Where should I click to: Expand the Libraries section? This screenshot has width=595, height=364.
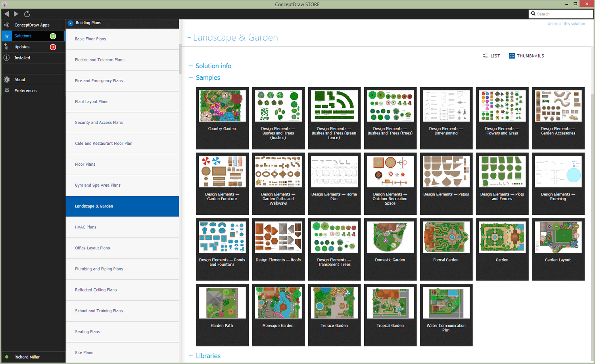pyautogui.click(x=191, y=356)
